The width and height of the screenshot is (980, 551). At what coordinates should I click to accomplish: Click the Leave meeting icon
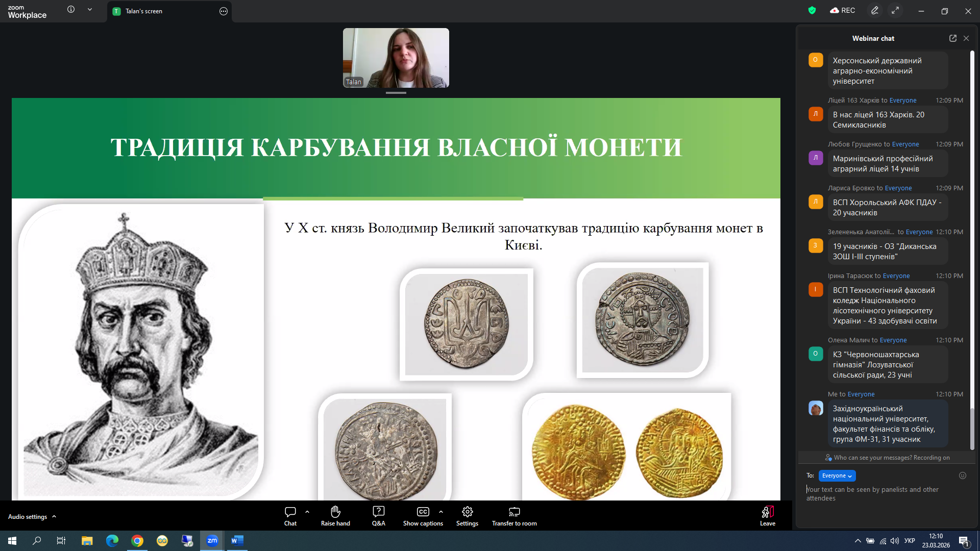[767, 512]
